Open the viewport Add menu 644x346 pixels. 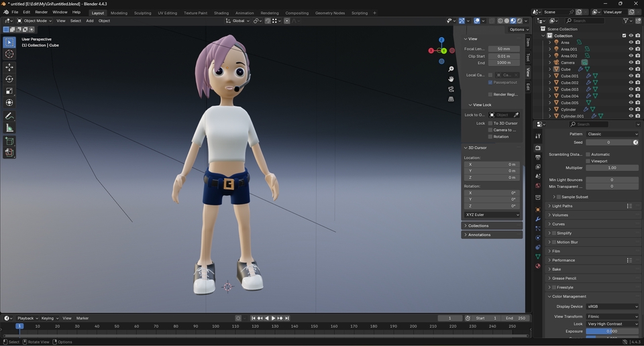coord(89,21)
